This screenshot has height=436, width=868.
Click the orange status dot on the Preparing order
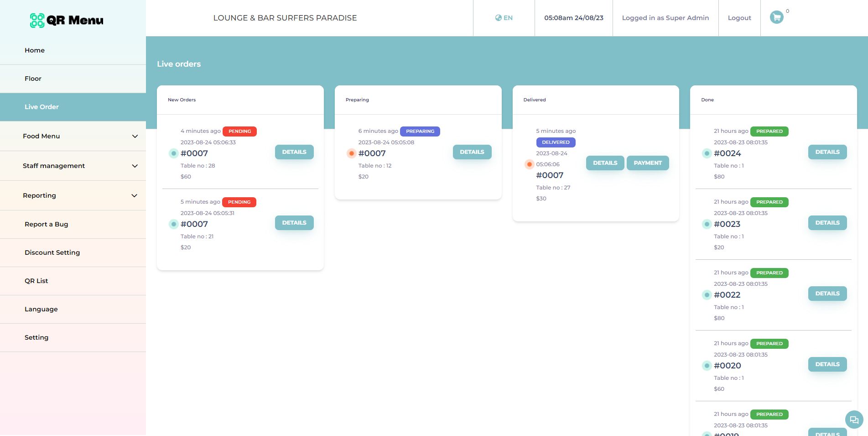point(351,153)
